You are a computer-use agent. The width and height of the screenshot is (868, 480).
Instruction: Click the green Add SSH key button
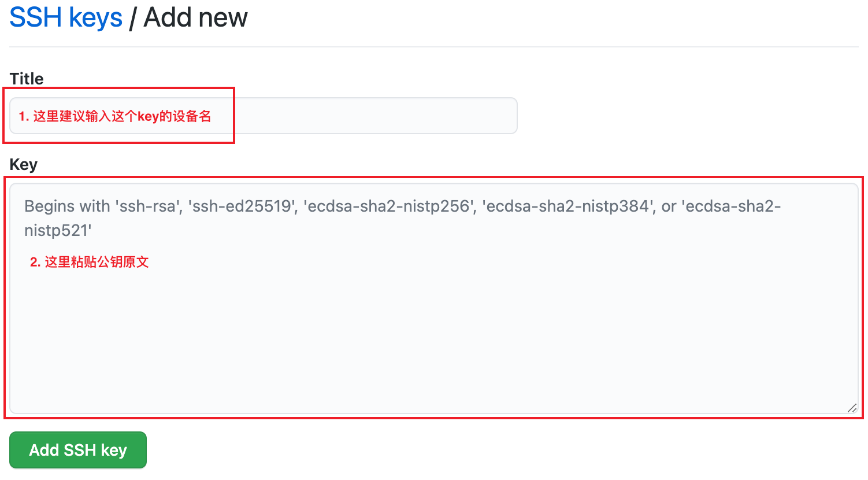[x=78, y=450]
